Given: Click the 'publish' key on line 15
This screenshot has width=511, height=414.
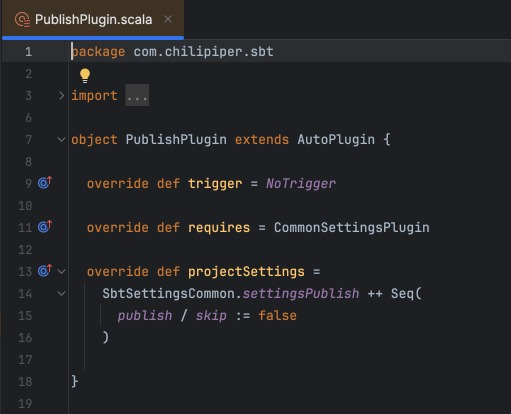Looking at the screenshot, I should coord(145,316).
